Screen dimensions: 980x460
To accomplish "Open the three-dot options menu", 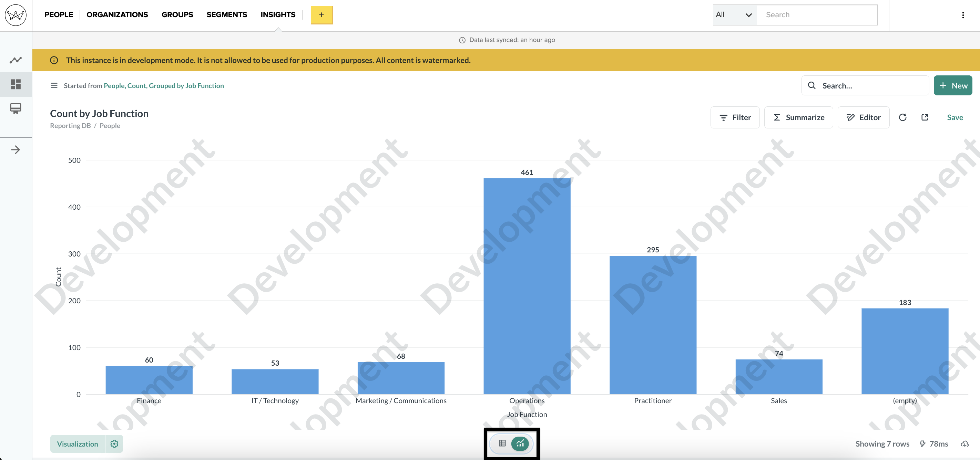I will click(963, 15).
